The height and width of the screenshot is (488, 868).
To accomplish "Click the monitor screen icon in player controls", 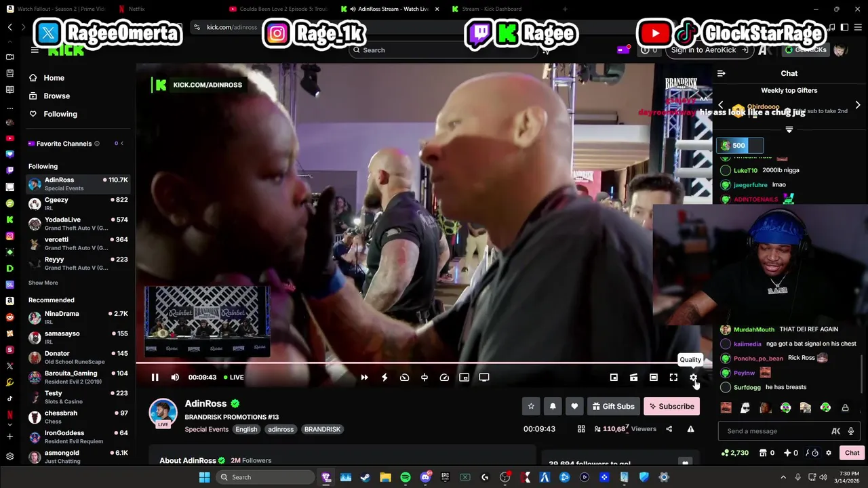I will (x=484, y=378).
